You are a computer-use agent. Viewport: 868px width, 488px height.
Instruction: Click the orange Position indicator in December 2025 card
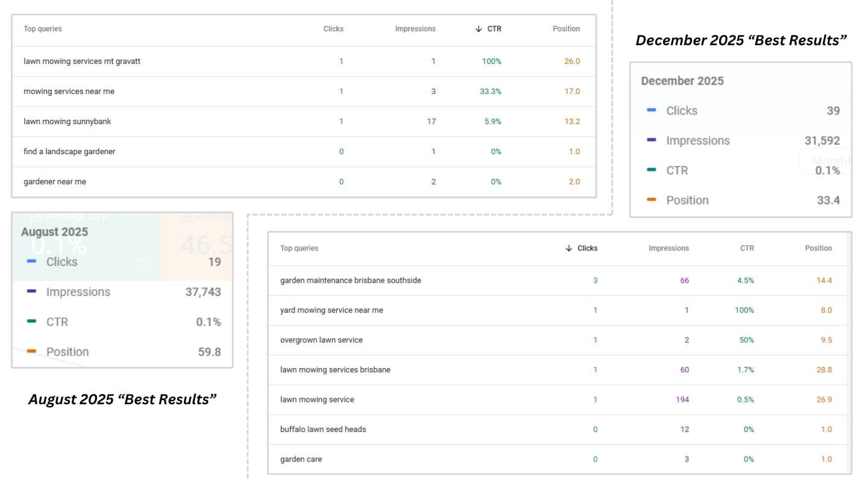point(650,200)
